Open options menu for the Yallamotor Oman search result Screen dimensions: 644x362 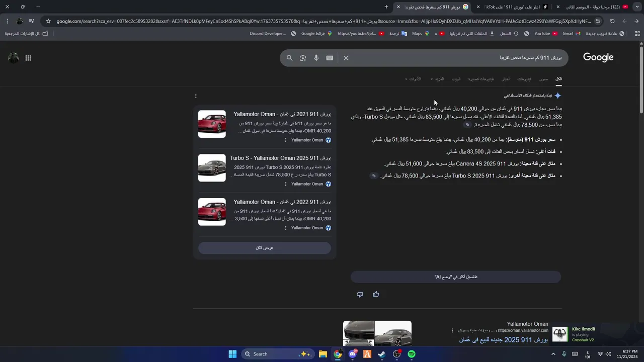452,330
